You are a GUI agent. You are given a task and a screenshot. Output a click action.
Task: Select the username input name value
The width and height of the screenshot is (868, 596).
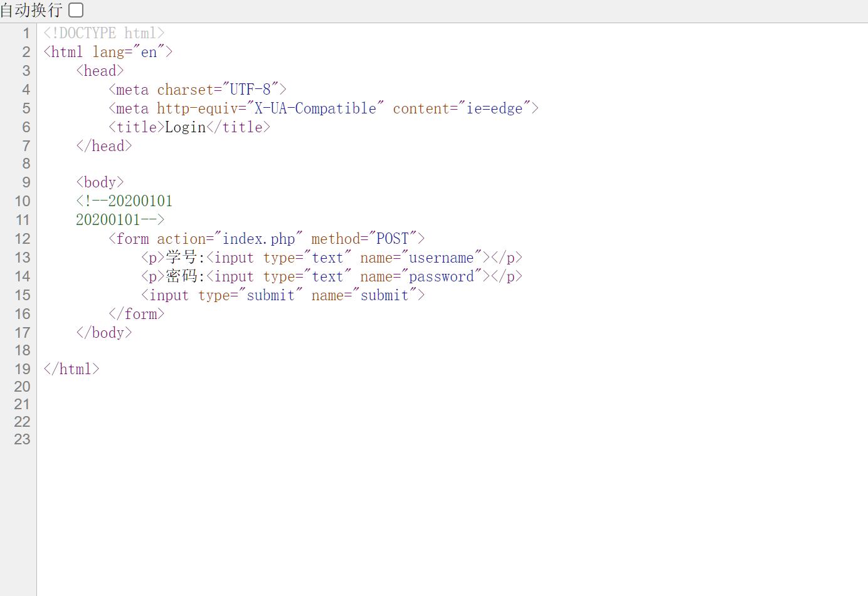click(440, 258)
